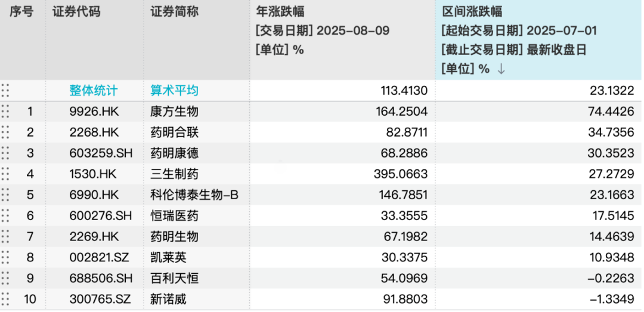The height and width of the screenshot is (312, 644).
Task: Sort by 证券代码 column header
Action: [x=76, y=11]
